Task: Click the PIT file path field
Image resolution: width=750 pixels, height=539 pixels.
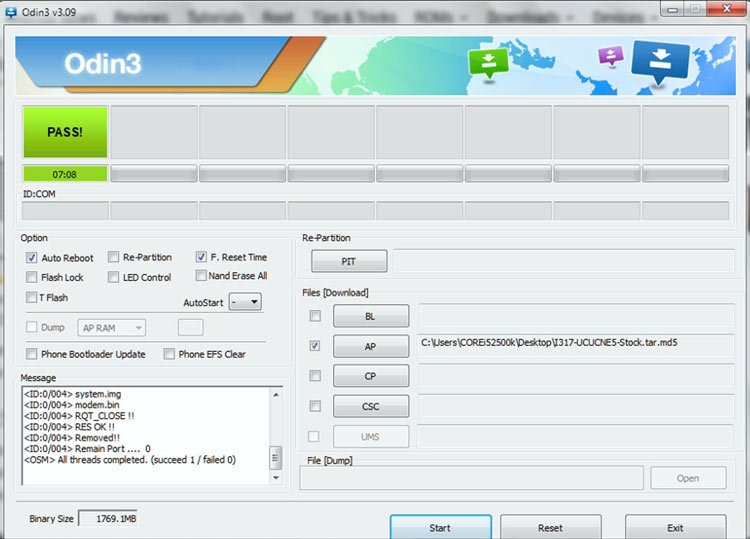Action: coord(564,261)
